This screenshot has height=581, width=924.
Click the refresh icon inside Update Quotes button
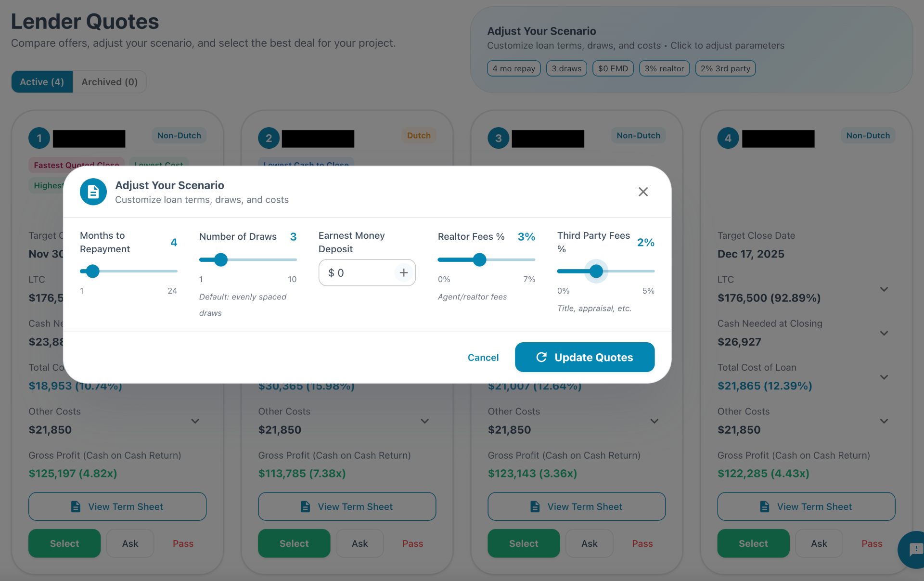541,357
